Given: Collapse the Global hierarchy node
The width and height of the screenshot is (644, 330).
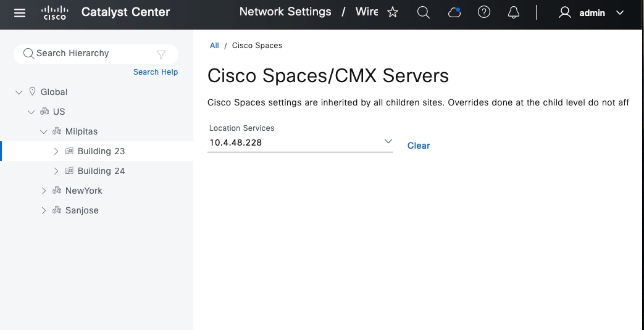Looking at the screenshot, I should click(x=19, y=92).
